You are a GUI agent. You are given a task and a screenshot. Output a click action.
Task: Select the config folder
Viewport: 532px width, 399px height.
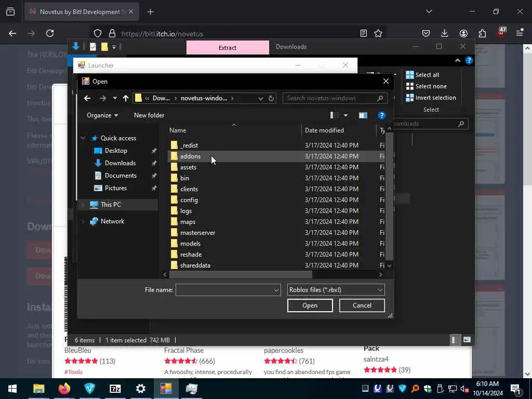[189, 200]
